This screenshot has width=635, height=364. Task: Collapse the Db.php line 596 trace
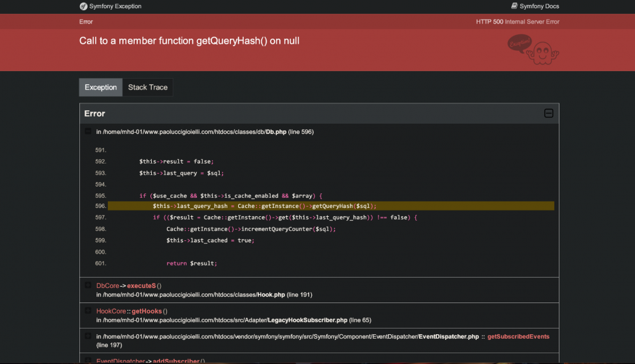point(88,131)
